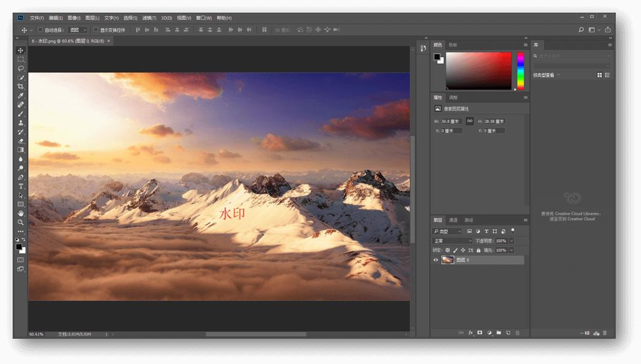Open the search icon in options bar
641x364 pixels.
pyautogui.click(x=581, y=29)
